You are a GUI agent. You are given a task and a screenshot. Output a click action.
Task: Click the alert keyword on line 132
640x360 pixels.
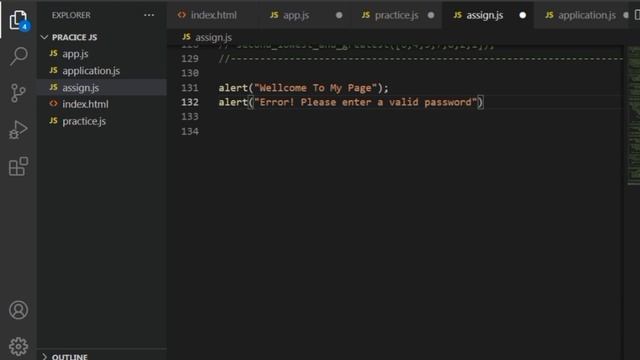[233, 102]
